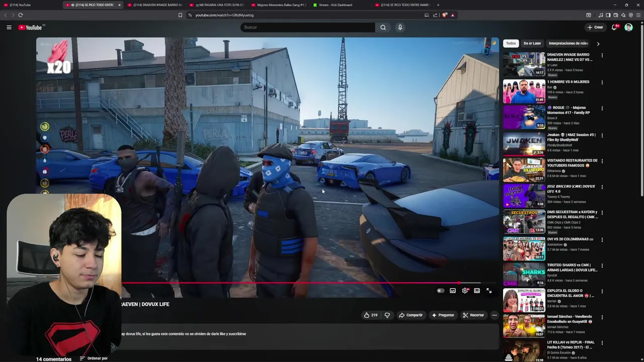Open Ordenar por comments sort dropdown
The height and width of the screenshot is (362, 644).
[94, 358]
